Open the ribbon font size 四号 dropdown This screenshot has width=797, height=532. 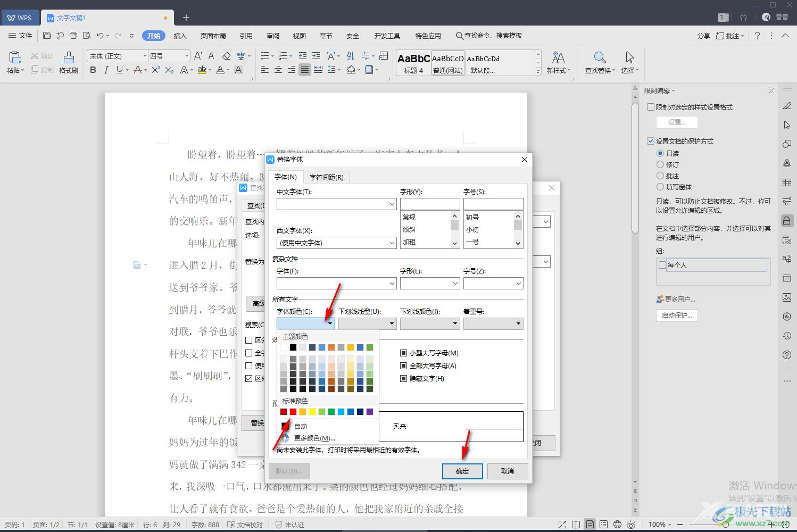pyautogui.click(x=187, y=56)
